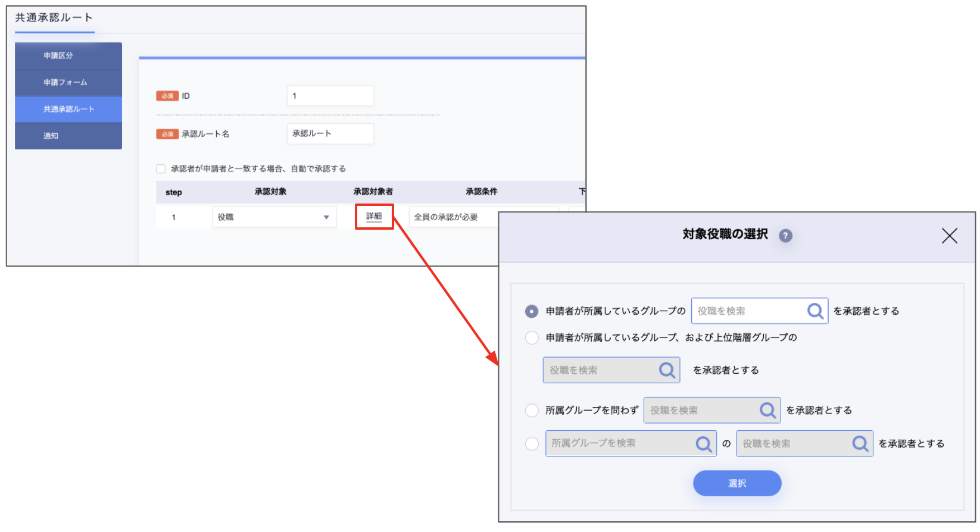The height and width of the screenshot is (532, 980).
Task: Click search icon beside 所属グループを問わず
Action: coord(767,410)
